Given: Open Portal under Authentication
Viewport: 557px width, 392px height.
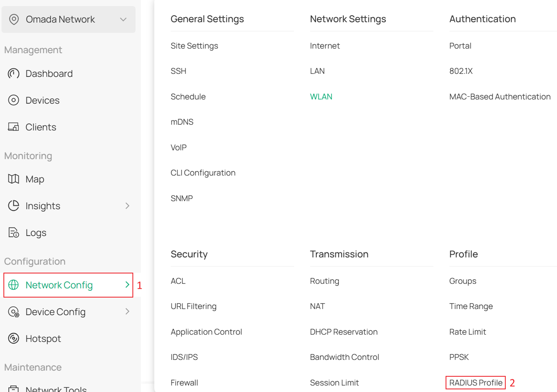Looking at the screenshot, I should point(460,46).
